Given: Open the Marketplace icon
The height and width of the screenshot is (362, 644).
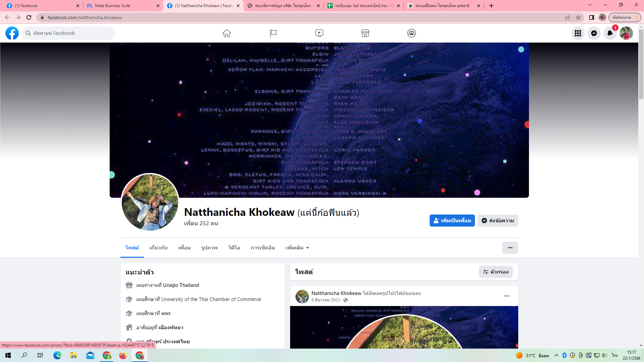Looking at the screenshot, I should tap(365, 33).
